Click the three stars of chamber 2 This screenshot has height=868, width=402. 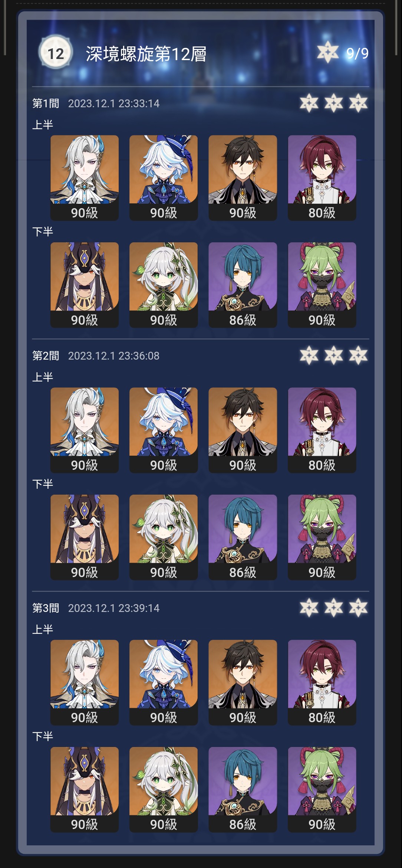(334, 356)
